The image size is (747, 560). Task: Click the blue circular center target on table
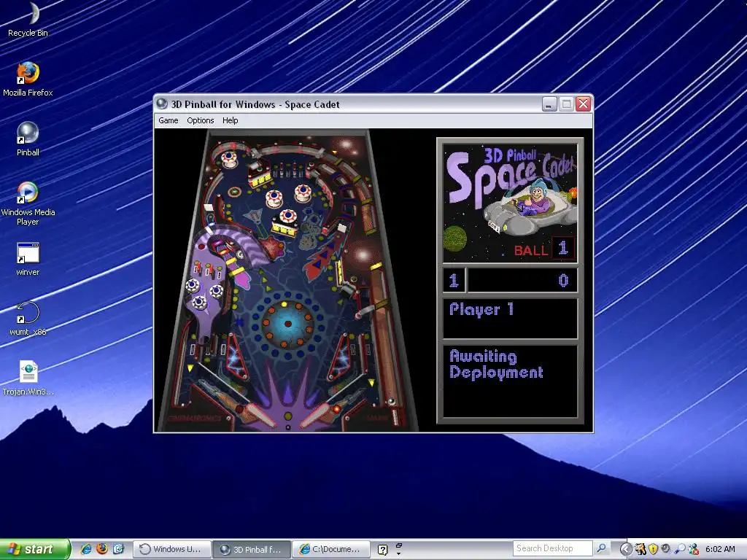[288, 324]
